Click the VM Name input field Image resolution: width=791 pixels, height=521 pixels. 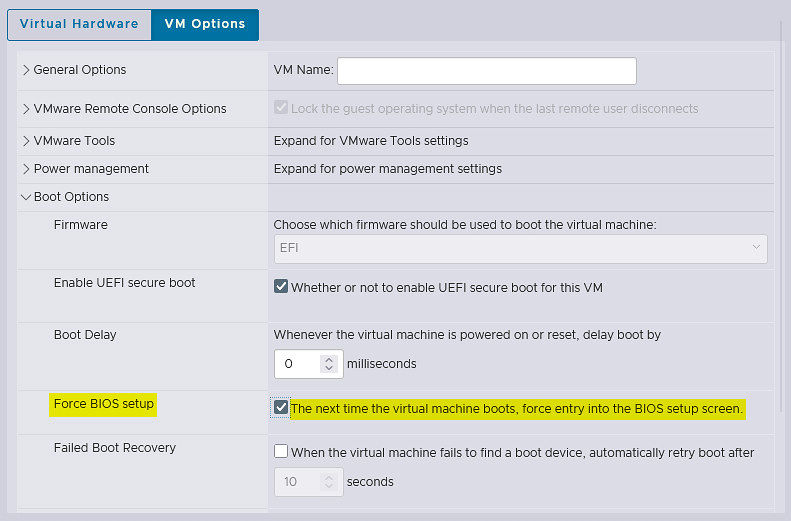point(487,71)
